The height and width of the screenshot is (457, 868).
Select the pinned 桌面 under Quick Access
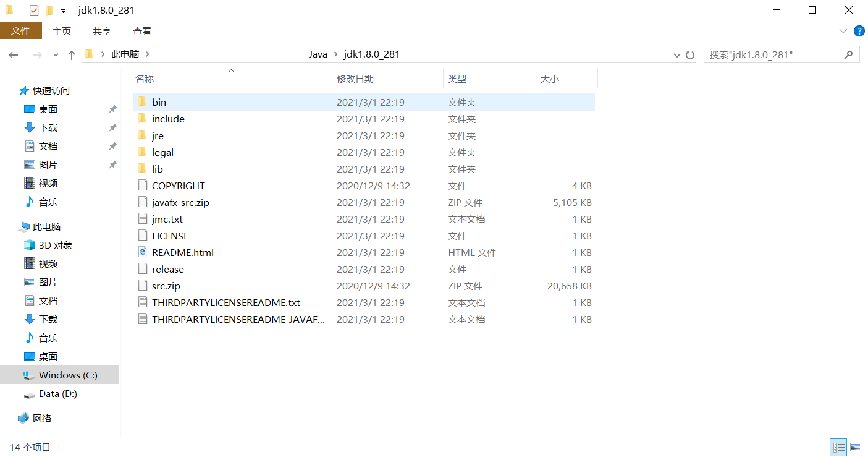[48, 109]
